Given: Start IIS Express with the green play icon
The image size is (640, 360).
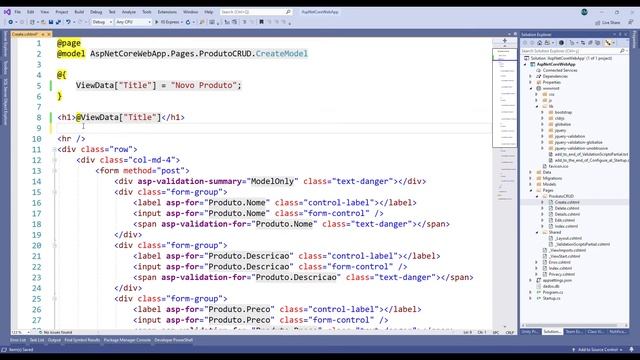Looking at the screenshot, I should [x=156, y=22].
